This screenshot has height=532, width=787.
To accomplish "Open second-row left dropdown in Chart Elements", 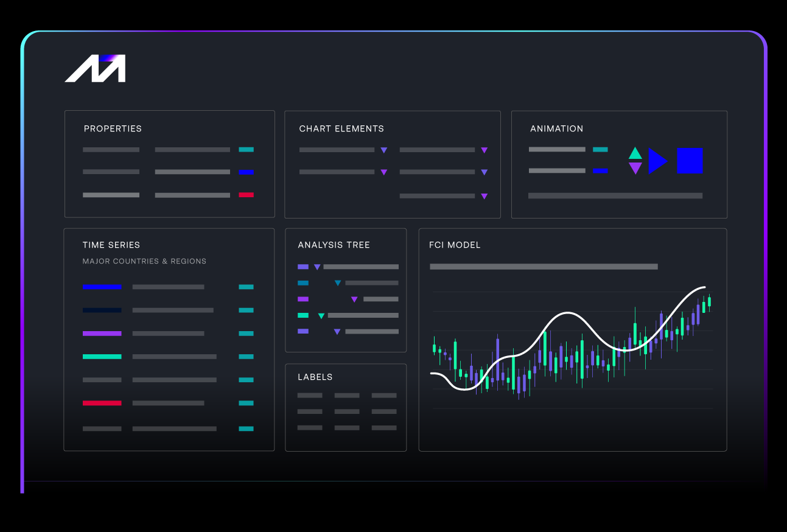I will (383, 172).
